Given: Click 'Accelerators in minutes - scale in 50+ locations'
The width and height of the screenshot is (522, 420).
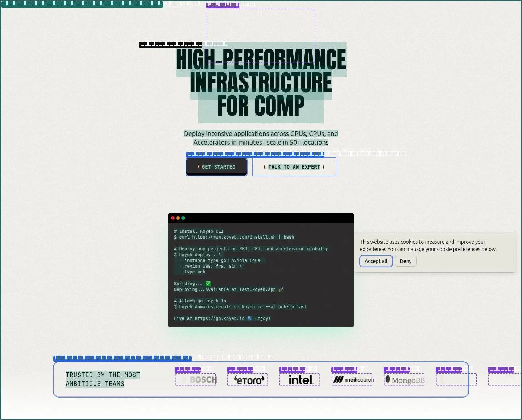Looking at the screenshot, I should [261, 143].
